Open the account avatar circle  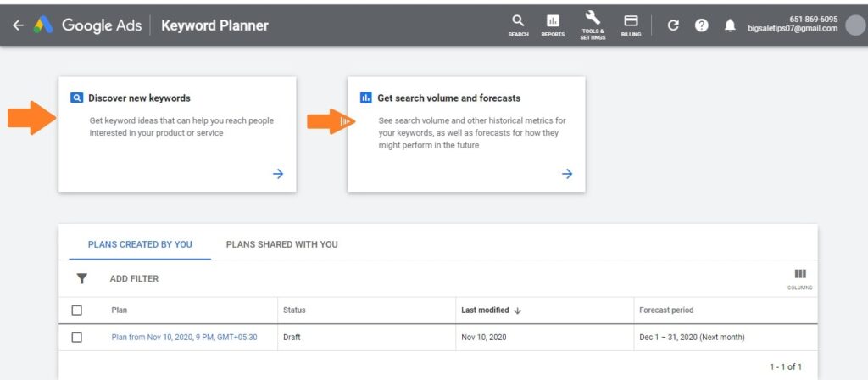point(856,25)
